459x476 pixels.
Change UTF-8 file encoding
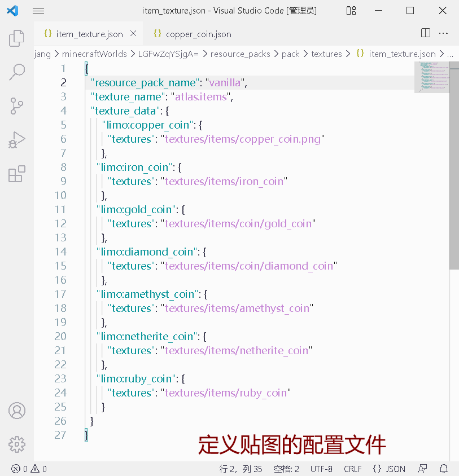pyautogui.click(x=321, y=469)
